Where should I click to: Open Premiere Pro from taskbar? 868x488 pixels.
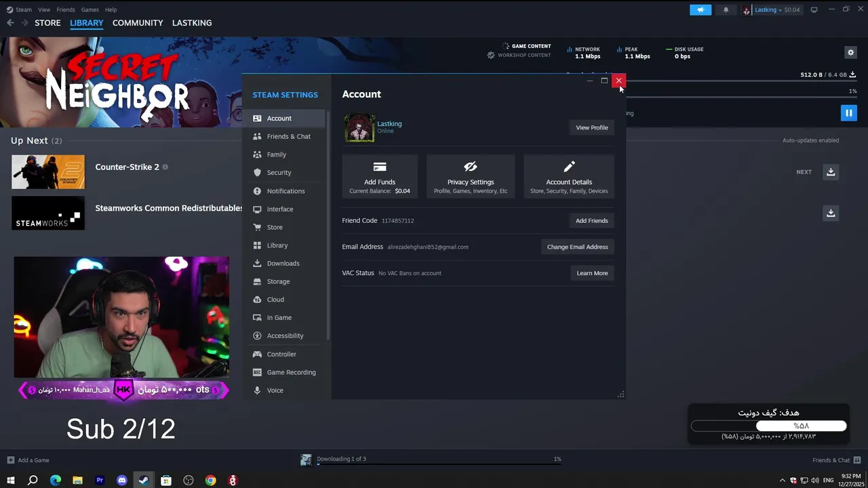coord(100,481)
